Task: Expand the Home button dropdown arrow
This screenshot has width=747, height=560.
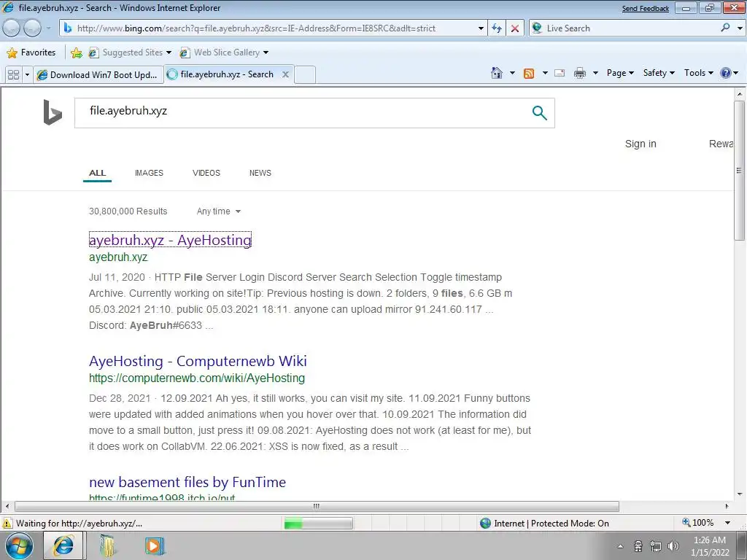Action: click(512, 73)
